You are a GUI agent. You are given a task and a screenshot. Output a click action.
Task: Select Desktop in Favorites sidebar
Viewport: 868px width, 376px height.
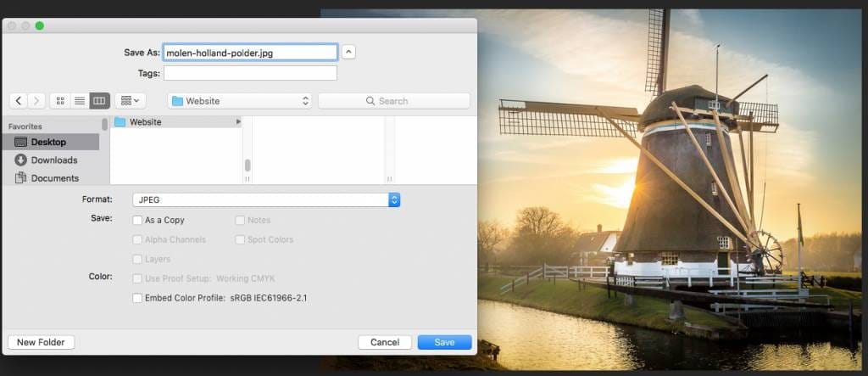(x=50, y=142)
